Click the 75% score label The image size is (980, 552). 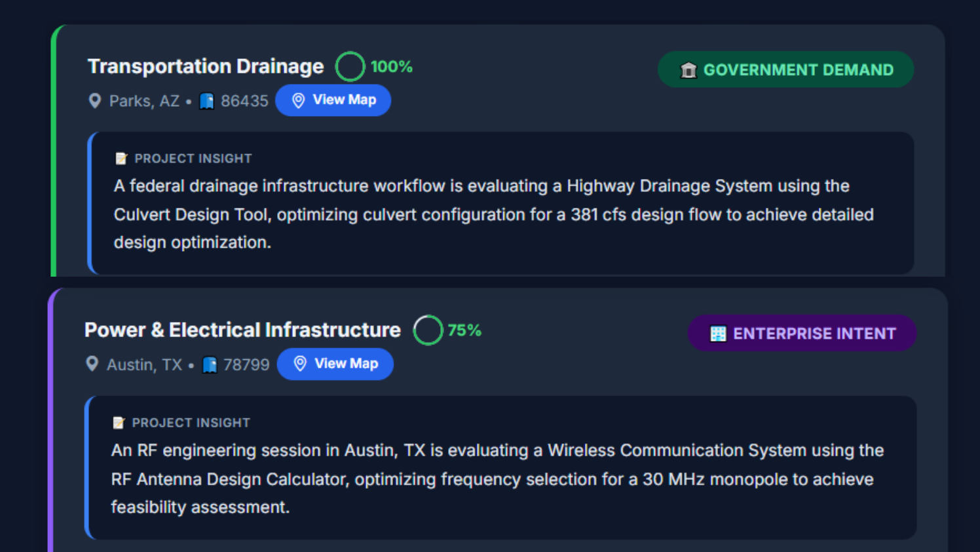pyautogui.click(x=464, y=330)
